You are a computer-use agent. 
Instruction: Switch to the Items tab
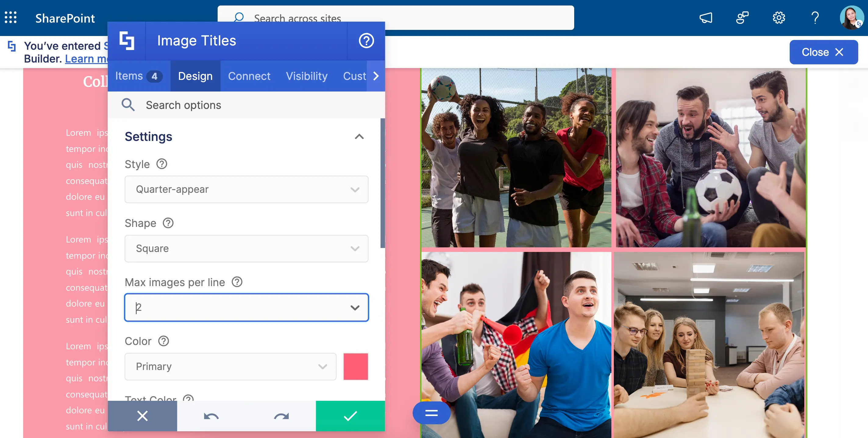139,76
